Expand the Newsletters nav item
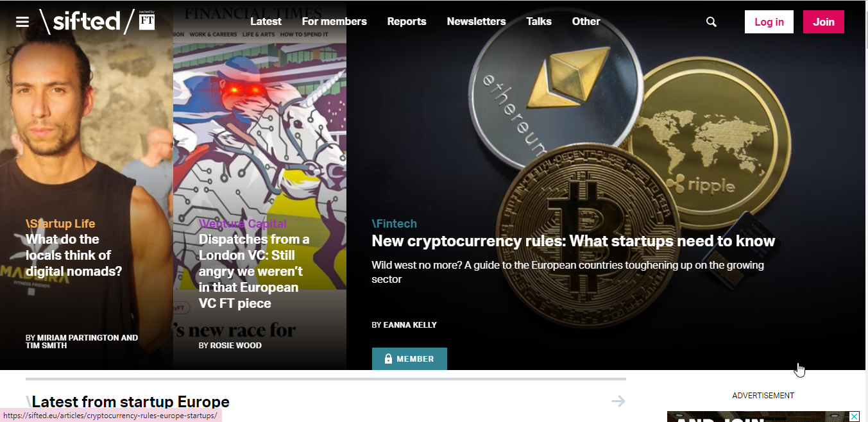The width and height of the screenshot is (868, 422). pos(476,21)
